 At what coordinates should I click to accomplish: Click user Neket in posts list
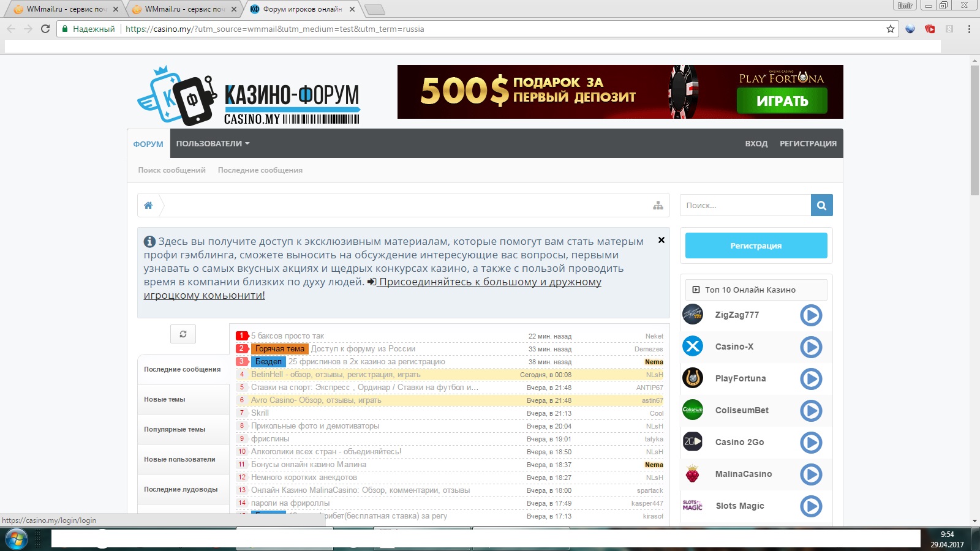point(654,336)
